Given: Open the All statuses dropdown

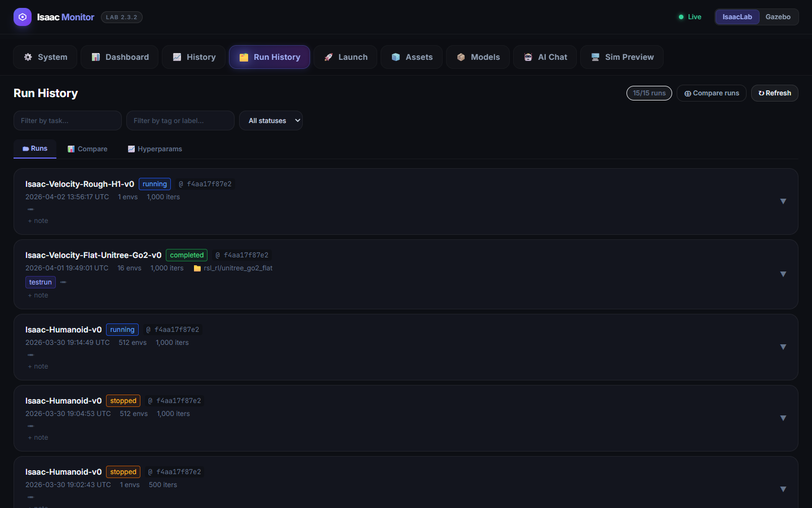Looking at the screenshot, I should pos(271,121).
